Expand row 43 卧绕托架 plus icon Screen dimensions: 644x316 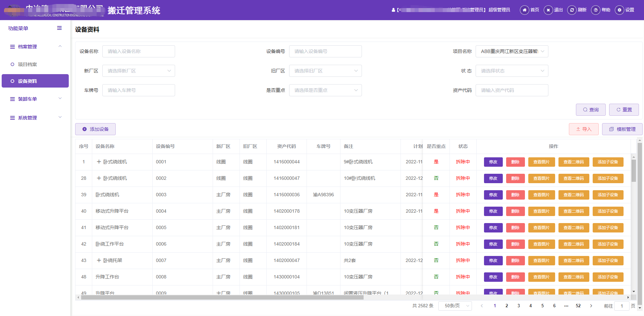click(x=99, y=260)
